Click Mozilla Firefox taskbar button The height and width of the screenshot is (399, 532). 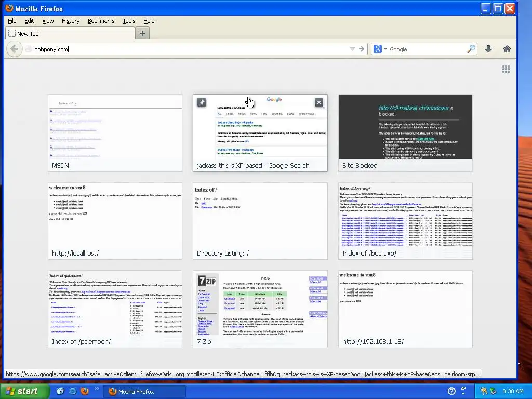point(144,392)
